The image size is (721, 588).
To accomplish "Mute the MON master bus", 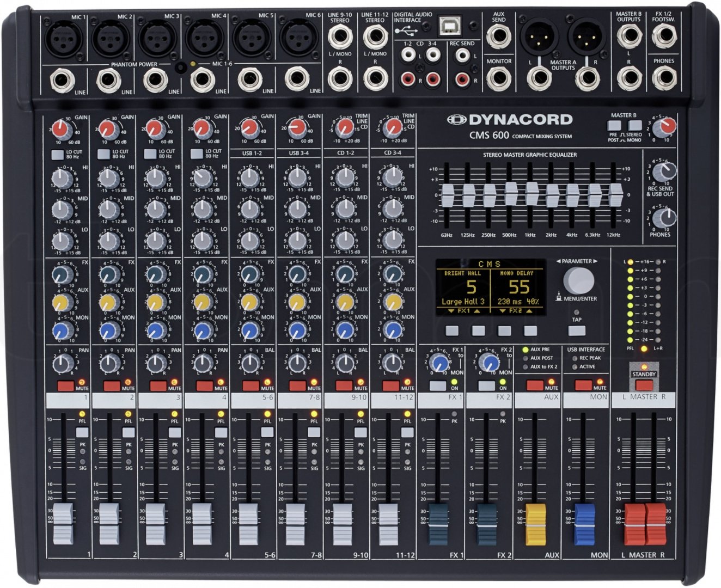I will pos(583,385).
